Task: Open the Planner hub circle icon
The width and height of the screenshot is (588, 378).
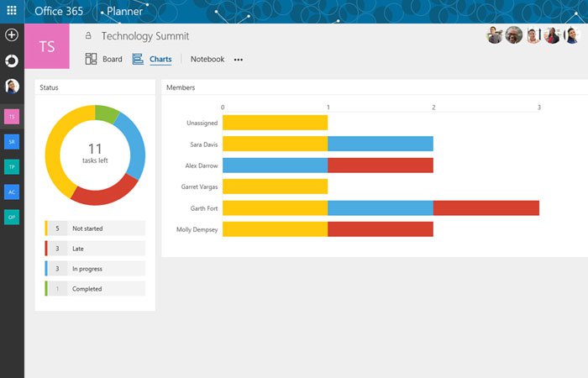Action: pos(12,60)
